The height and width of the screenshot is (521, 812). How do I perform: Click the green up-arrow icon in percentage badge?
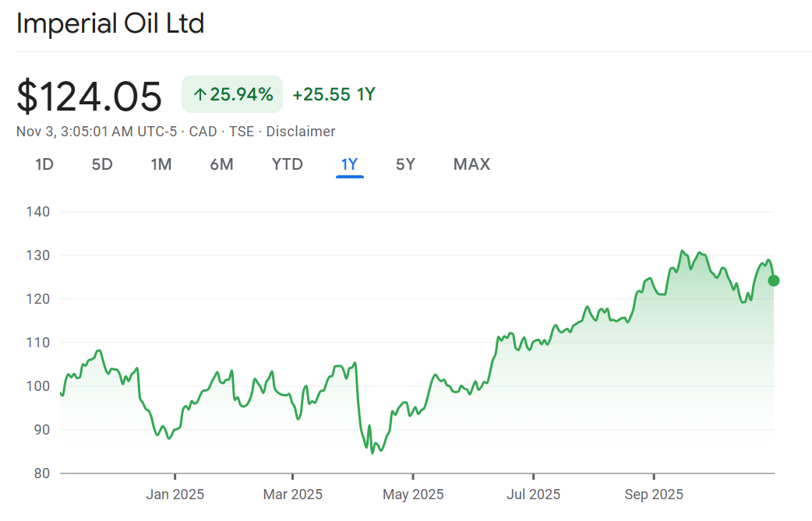(199, 95)
